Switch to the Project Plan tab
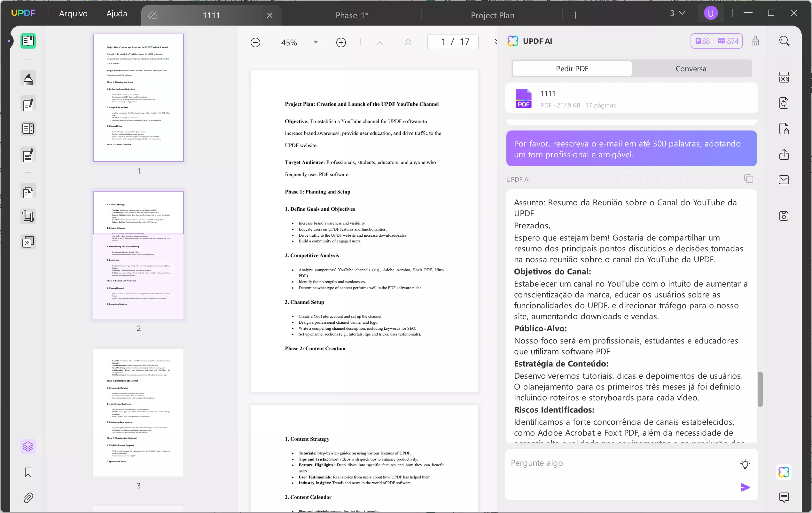This screenshot has width=812, height=513. tap(492, 15)
